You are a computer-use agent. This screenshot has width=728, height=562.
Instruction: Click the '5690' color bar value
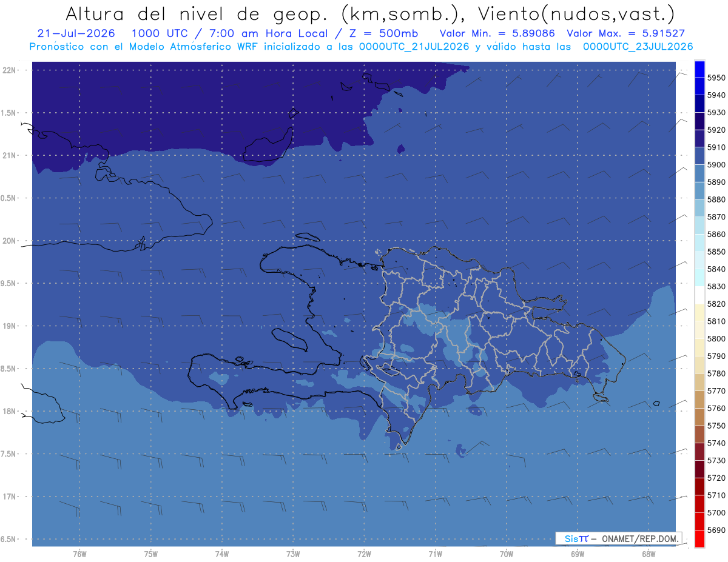(x=716, y=530)
